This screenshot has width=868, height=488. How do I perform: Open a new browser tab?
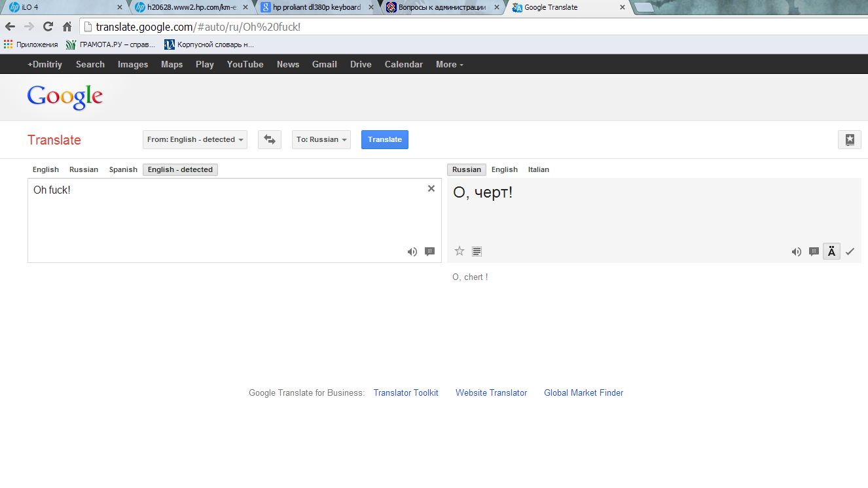[x=644, y=7]
